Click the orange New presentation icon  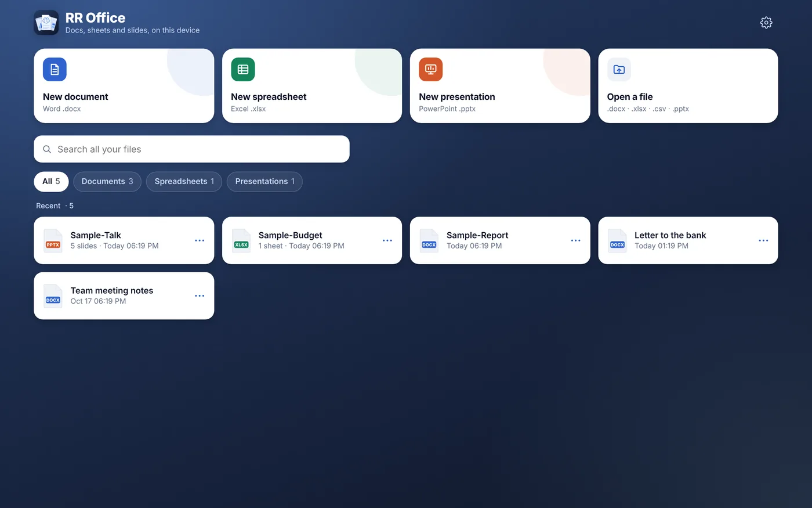coord(431,70)
